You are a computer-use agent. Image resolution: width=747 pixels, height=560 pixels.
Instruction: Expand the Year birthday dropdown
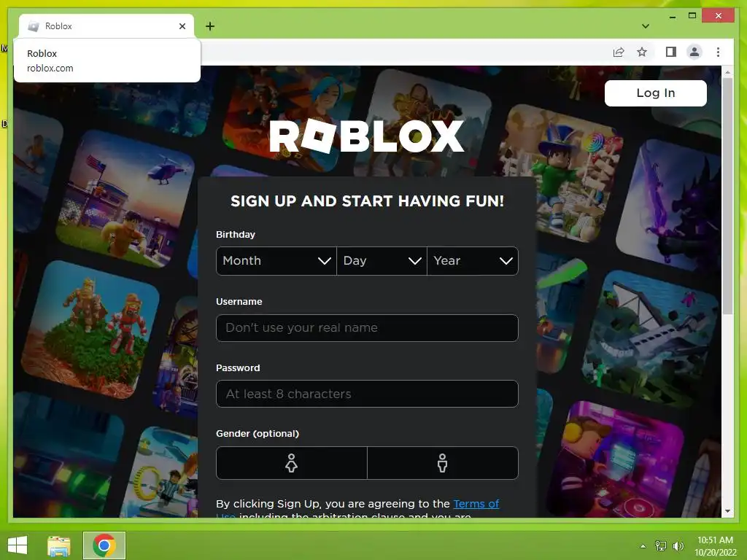pyautogui.click(x=473, y=261)
